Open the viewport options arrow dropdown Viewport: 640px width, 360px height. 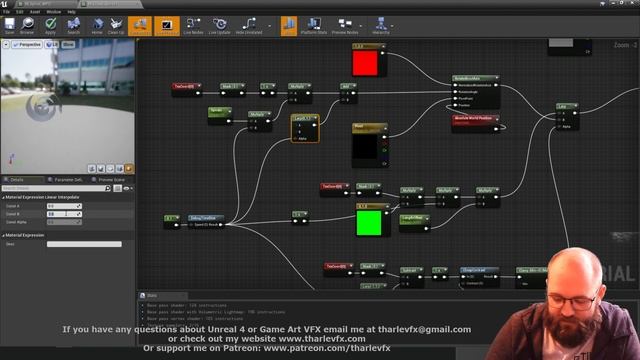[6, 44]
